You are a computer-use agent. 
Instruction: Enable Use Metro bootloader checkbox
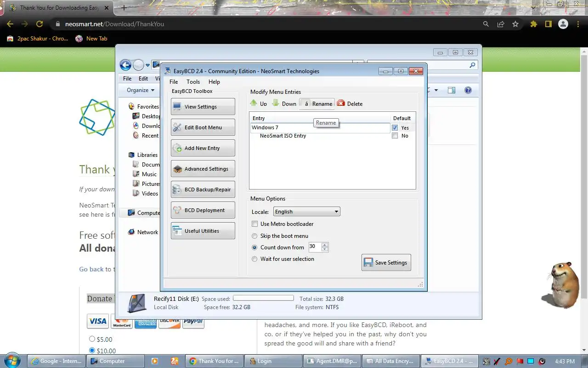point(255,224)
